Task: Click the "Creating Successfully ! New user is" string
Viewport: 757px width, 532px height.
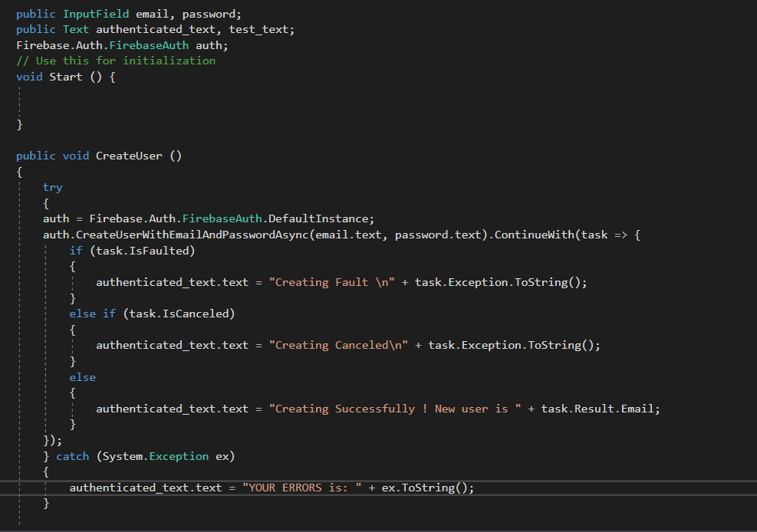Action: 393,409
